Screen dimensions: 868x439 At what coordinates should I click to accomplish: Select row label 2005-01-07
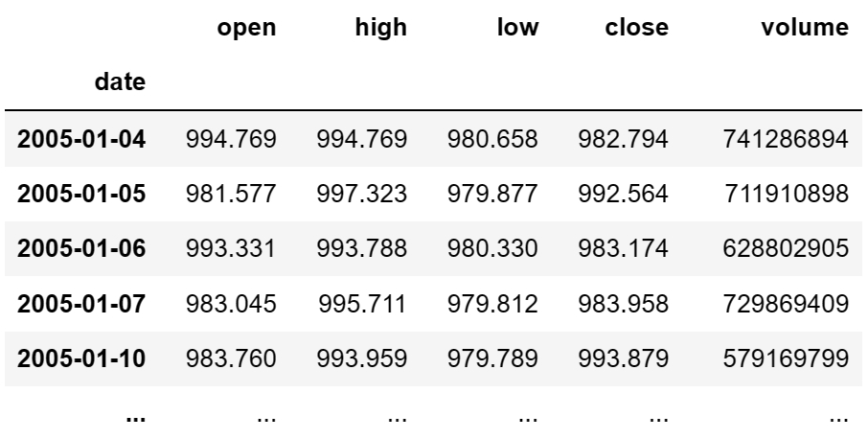point(81,304)
